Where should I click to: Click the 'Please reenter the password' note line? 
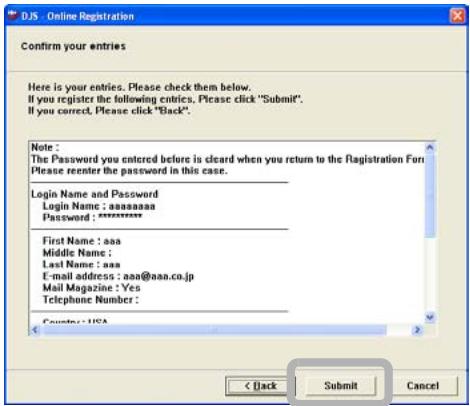(129, 171)
